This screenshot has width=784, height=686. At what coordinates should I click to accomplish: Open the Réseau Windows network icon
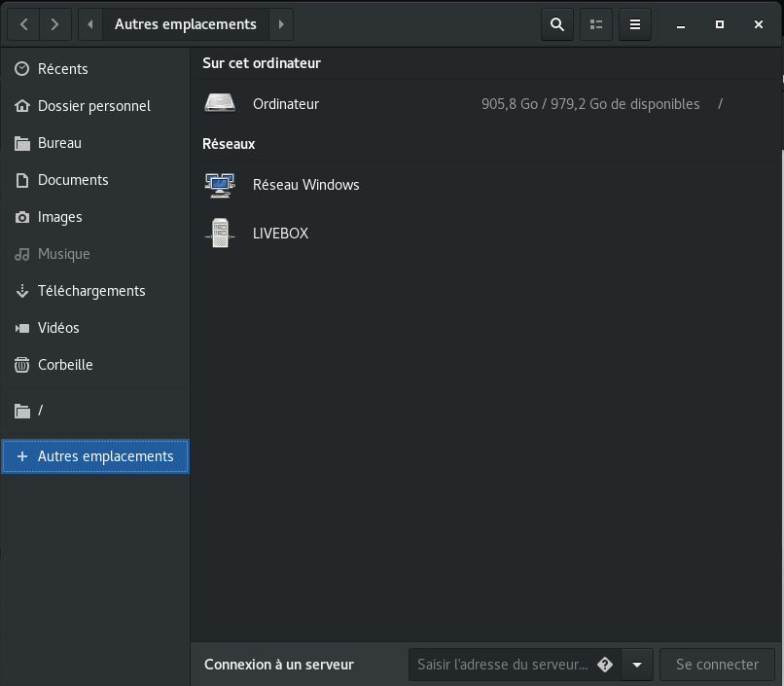pyautogui.click(x=220, y=185)
